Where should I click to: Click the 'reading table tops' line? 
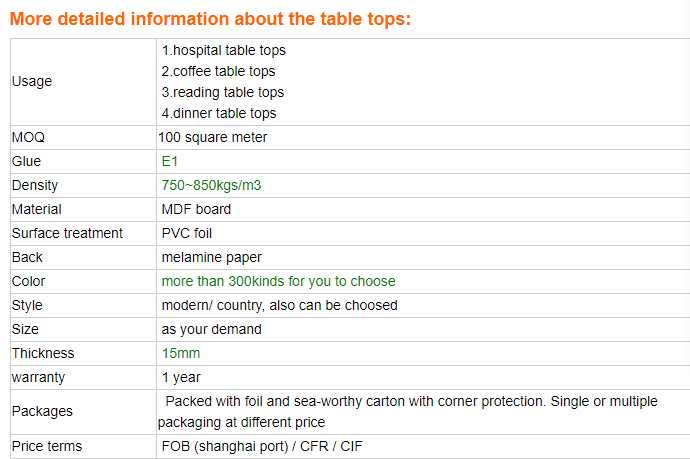coord(223,92)
